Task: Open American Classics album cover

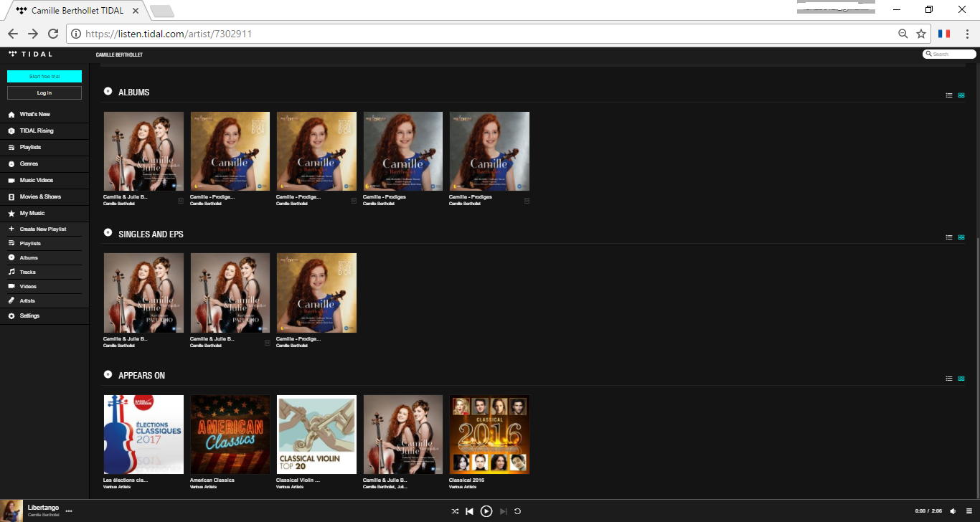Action: [230, 435]
